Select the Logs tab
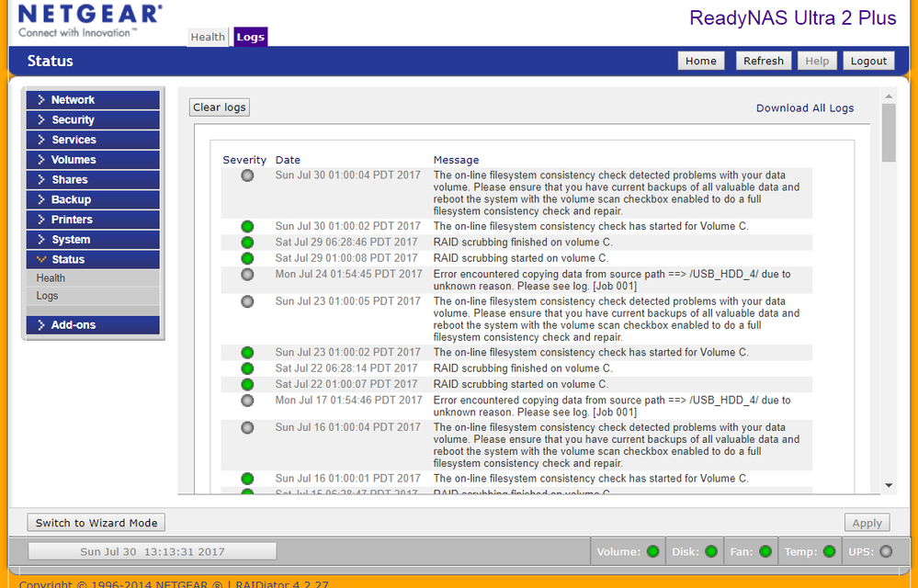Viewport: 918px width, 588px height. 250,37
